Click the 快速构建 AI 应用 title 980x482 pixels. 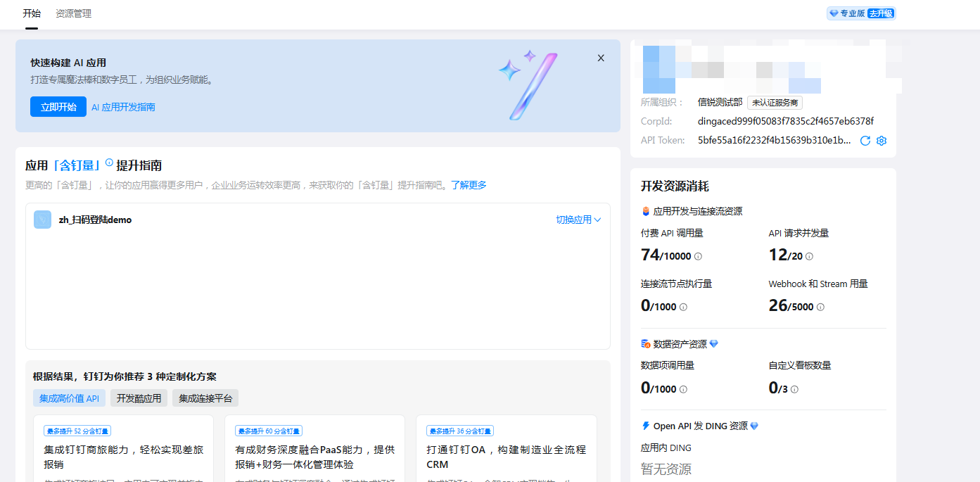[x=68, y=63]
